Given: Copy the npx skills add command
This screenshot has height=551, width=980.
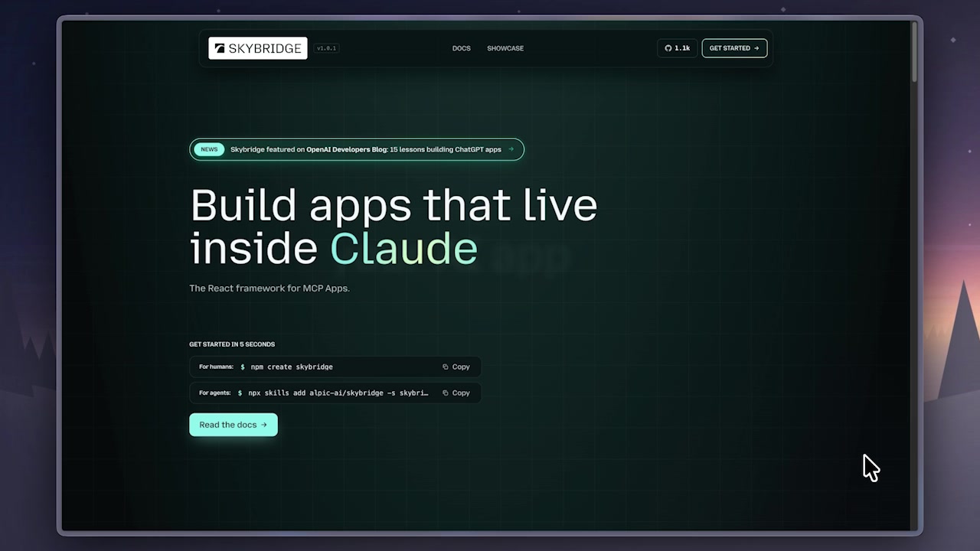Looking at the screenshot, I should click(x=456, y=393).
